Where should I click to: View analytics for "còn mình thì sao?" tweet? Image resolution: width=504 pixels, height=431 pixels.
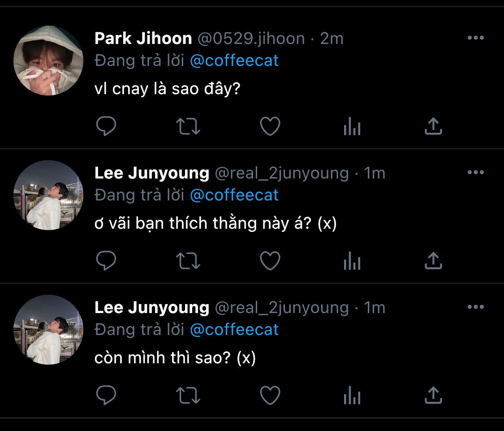pyautogui.click(x=352, y=396)
